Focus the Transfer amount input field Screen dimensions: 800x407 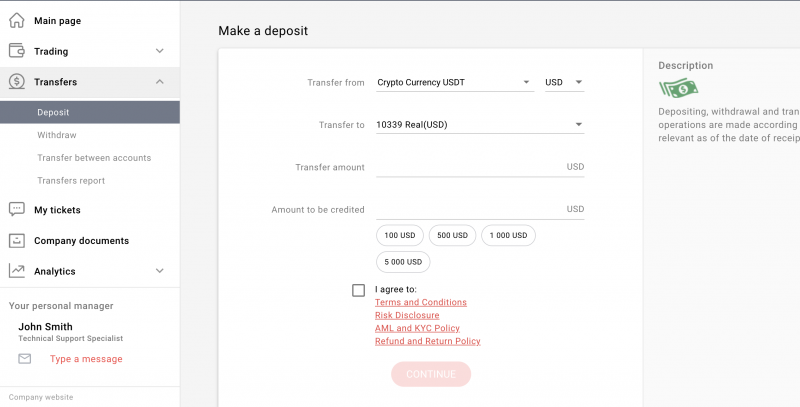(480, 167)
